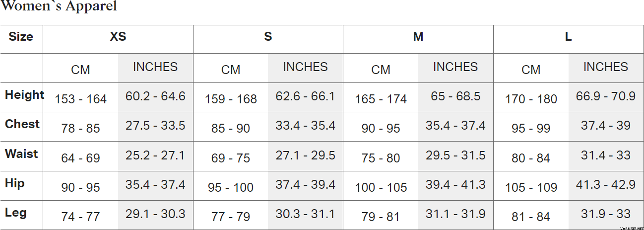The height and width of the screenshot is (230, 644).
Task: Select the S chest cell 85 - 90
Action: pos(231,128)
